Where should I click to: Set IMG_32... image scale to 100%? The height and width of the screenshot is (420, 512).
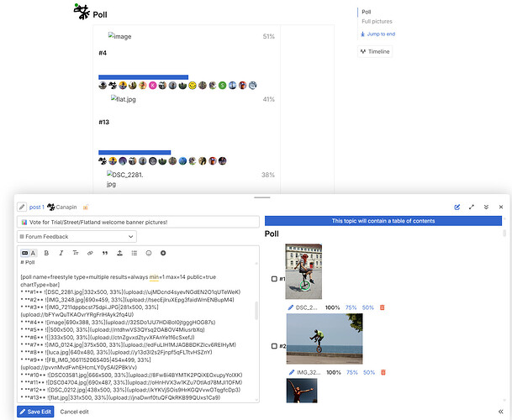[334, 372]
